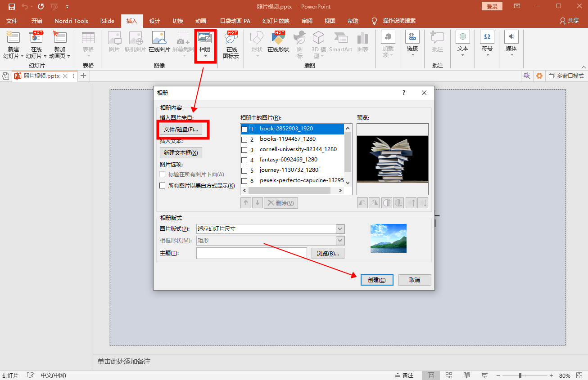Click the 主题 theme input field
Viewport: 588px width, 380px height.
[x=252, y=253]
